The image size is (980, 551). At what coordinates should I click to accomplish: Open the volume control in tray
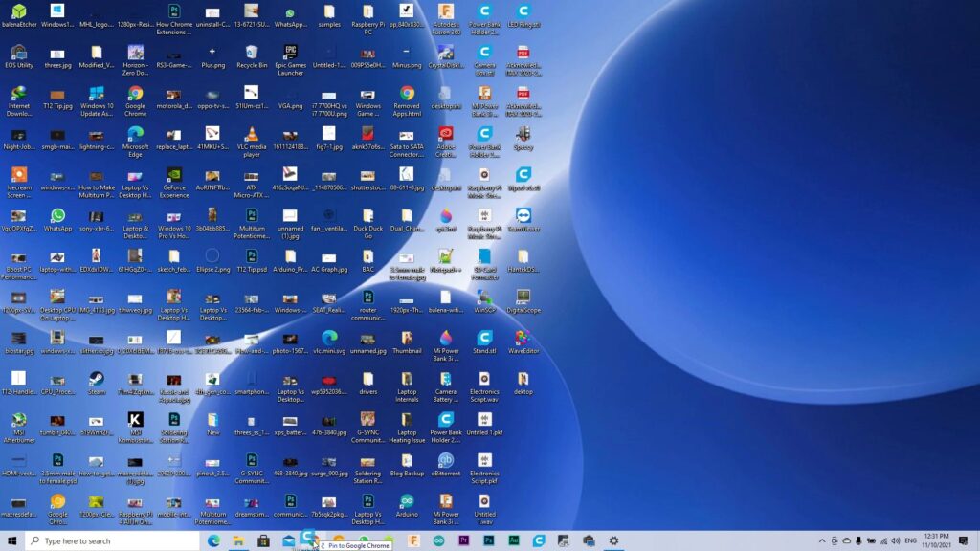pyautogui.click(x=896, y=540)
